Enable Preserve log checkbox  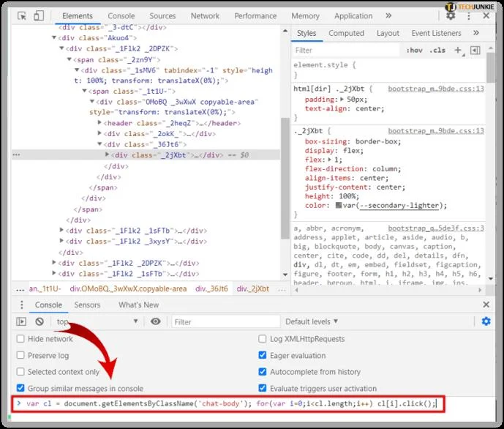pos(20,355)
